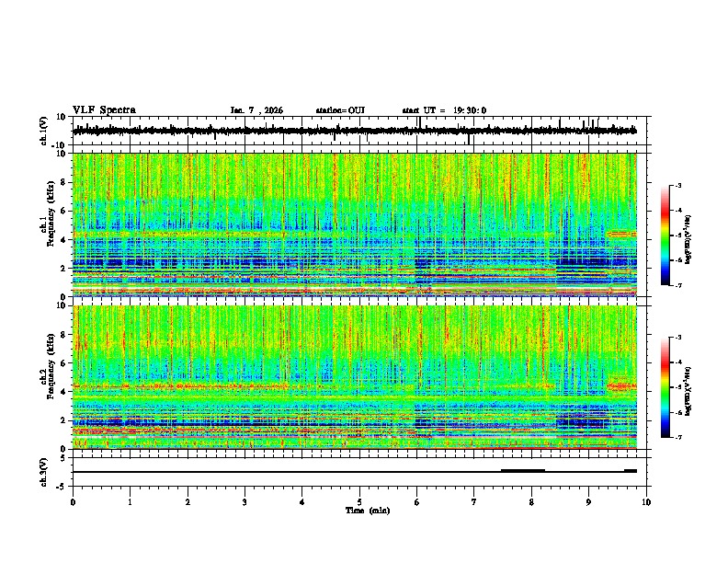Click the "-5" tick on ch.3 voltage axis

(x=62, y=487)
